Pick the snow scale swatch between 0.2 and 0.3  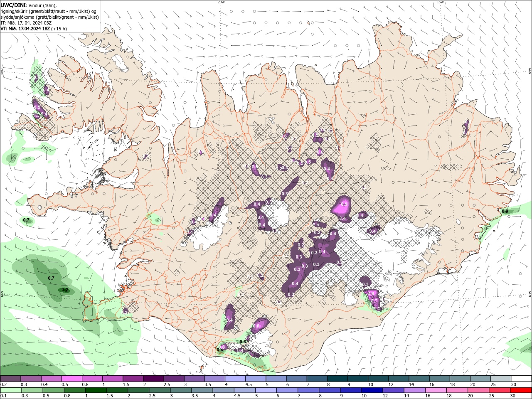point(10,379)
